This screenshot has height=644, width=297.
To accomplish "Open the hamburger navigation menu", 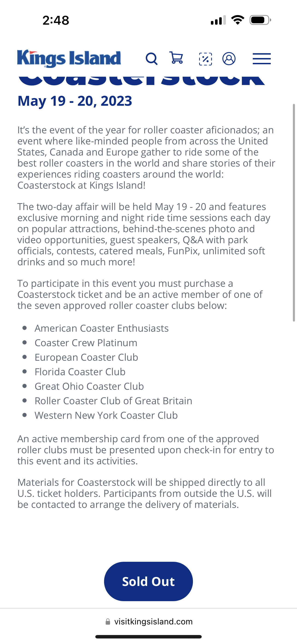I will point(262,59).
